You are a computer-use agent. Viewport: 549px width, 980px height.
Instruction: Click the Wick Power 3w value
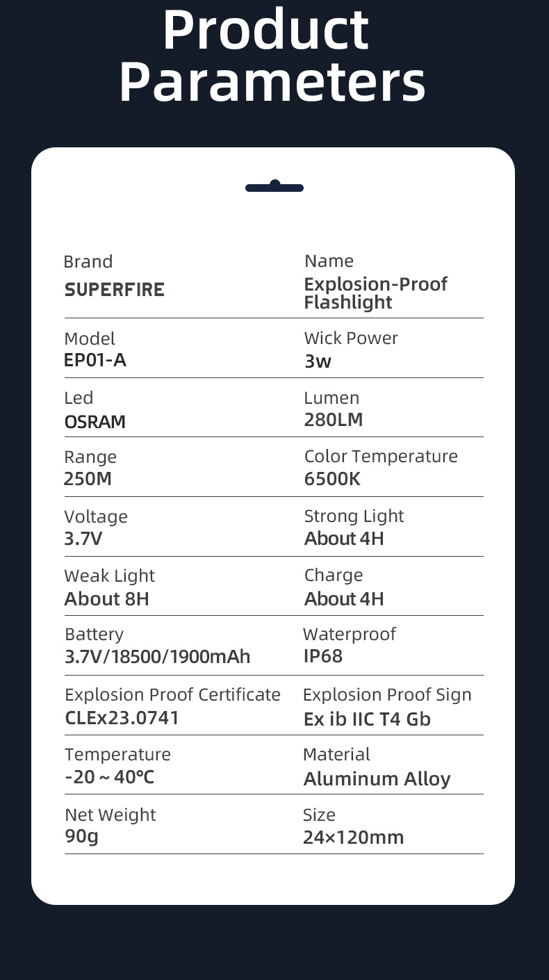318,361
